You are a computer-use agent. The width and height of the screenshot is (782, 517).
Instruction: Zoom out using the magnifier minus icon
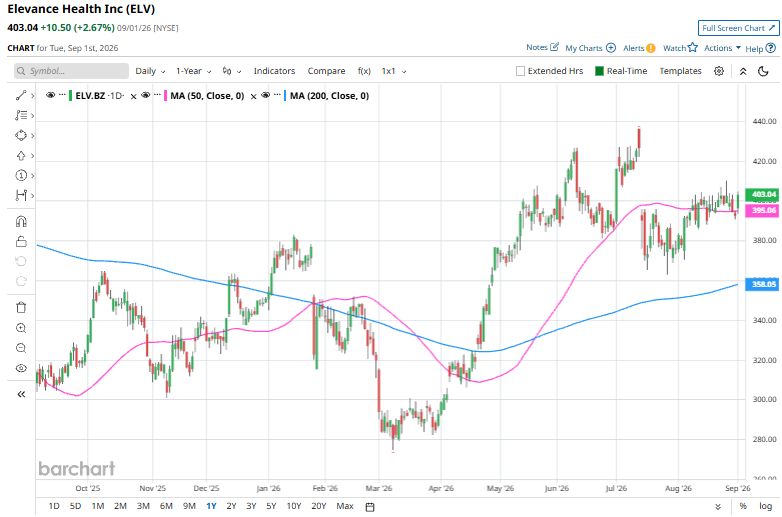[21, 348]
